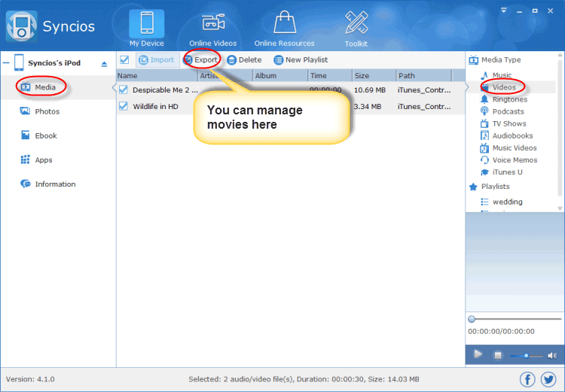Open Online Resources tab

click(x=284, y=29)
